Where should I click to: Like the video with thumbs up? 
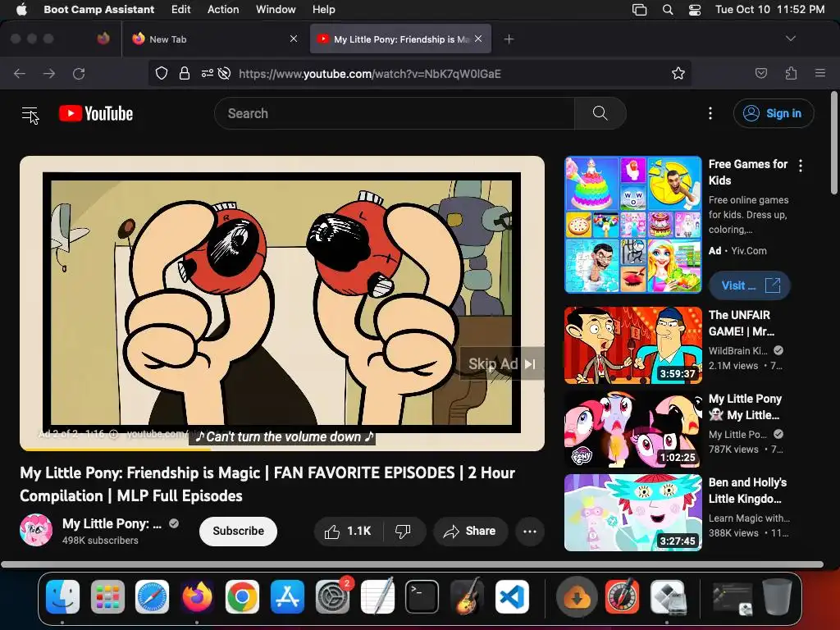[348, 531]
